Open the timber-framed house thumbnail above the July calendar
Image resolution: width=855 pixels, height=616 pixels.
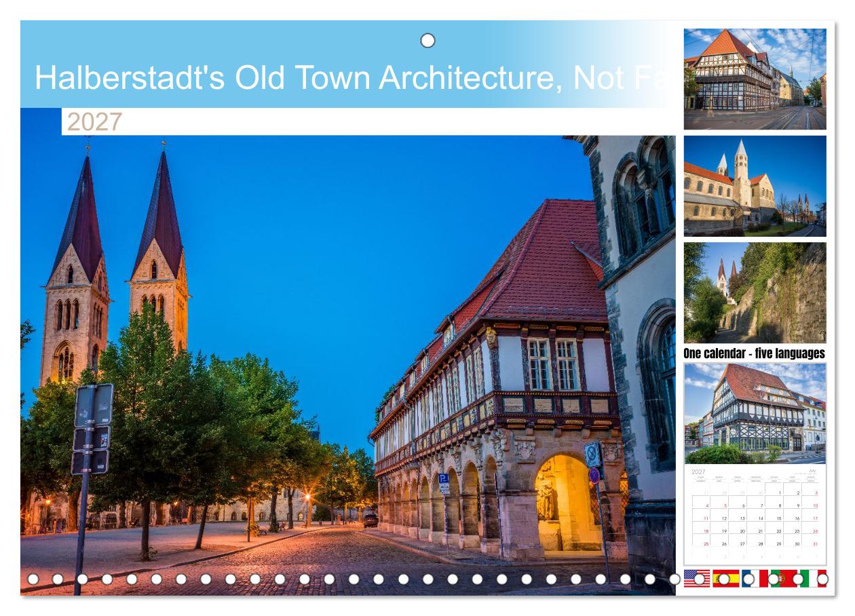pos(755,413)
